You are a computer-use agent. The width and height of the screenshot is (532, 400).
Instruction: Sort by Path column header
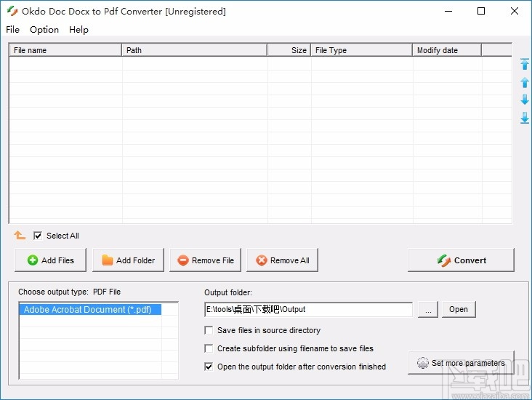pyautogui.click(x=194, y=50)
